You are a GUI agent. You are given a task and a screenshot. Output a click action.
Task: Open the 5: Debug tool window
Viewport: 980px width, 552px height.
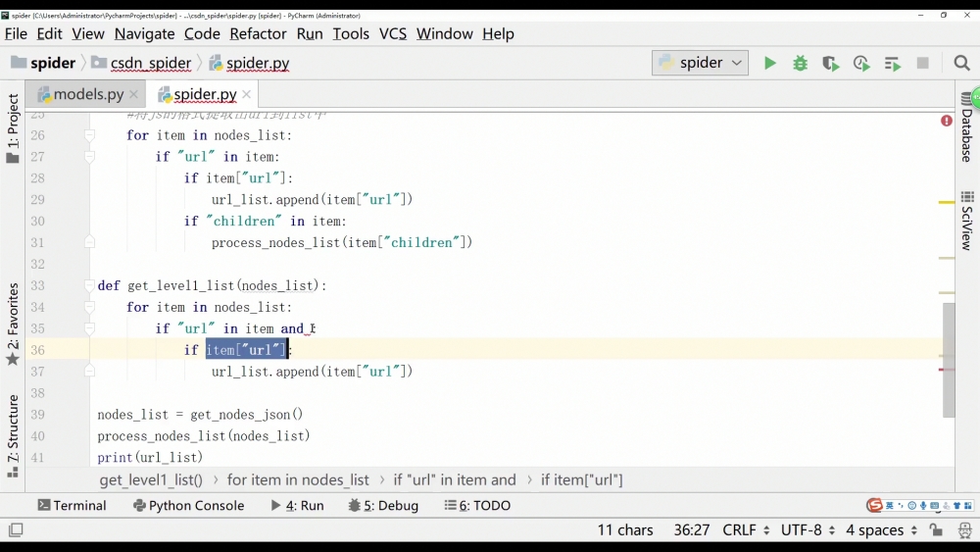(x=383, y=505)
